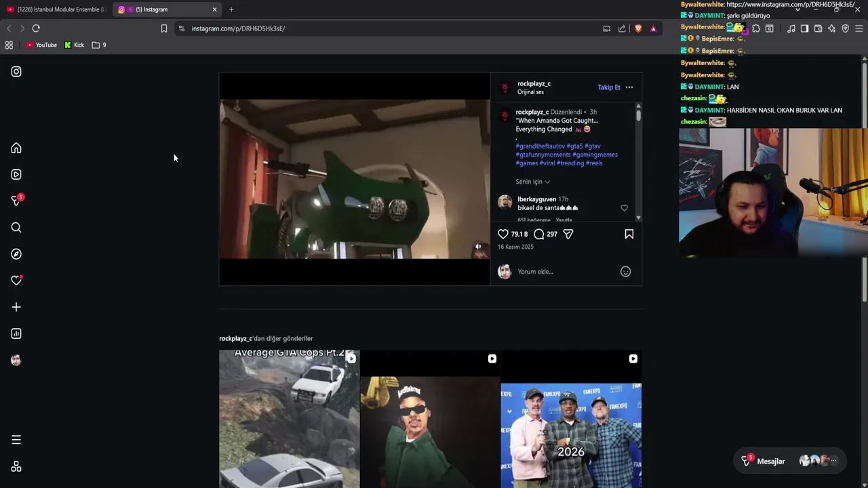Open Brave main hamburger menu
The height and width of the screenshot is (488, 868).
tap(859, 28)
